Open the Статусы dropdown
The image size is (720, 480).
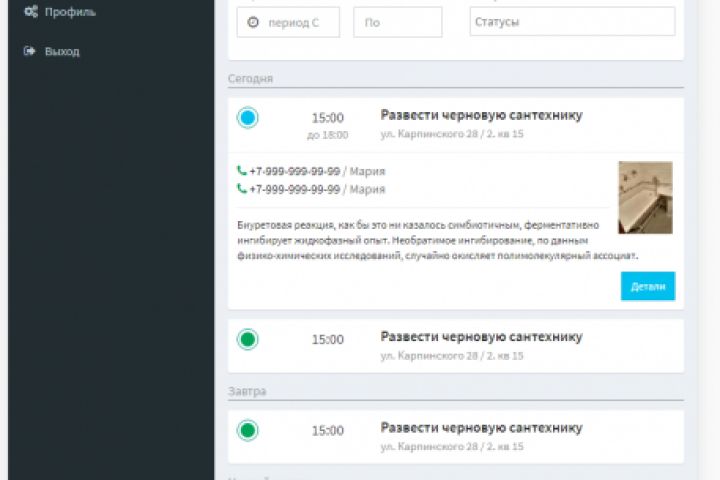(572, 22)
